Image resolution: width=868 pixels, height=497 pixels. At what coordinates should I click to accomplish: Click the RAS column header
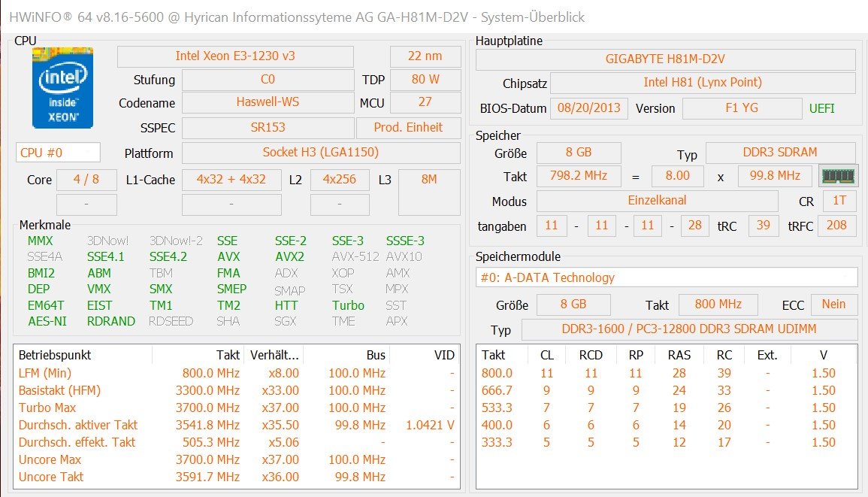(x=679, y=355)
